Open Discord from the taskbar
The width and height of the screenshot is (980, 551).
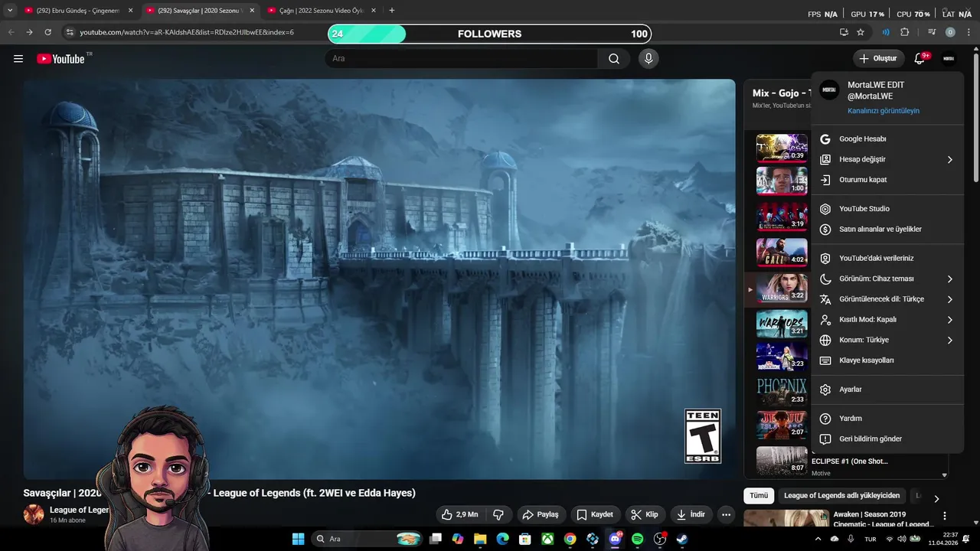click(615, 539)
